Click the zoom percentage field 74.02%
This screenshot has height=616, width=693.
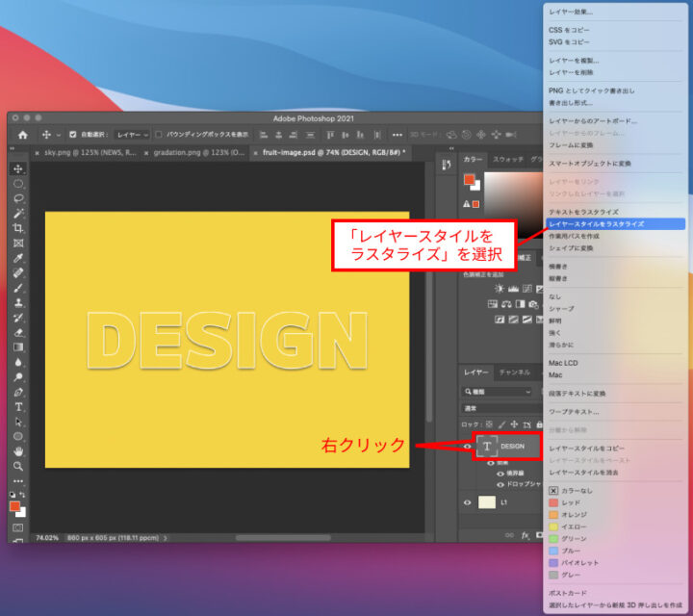(47, 538)
